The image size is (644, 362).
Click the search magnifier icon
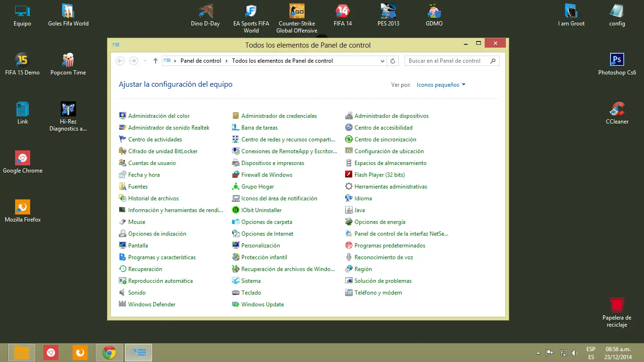tap(493, 61)
